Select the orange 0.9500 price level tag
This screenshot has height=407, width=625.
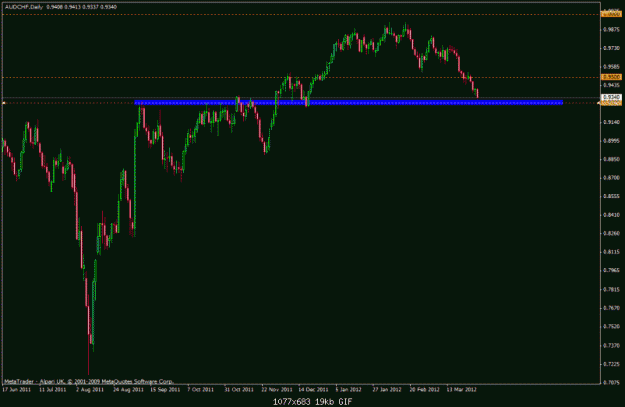(x=611, y=77)
